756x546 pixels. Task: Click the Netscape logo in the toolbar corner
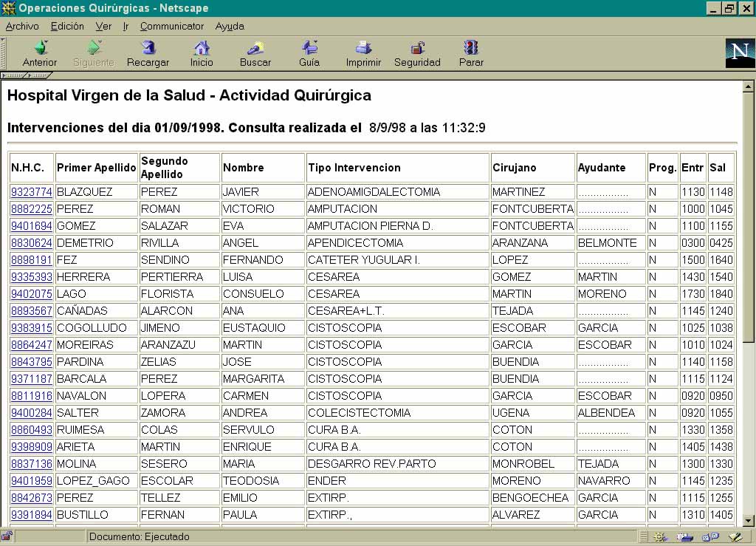739,54
